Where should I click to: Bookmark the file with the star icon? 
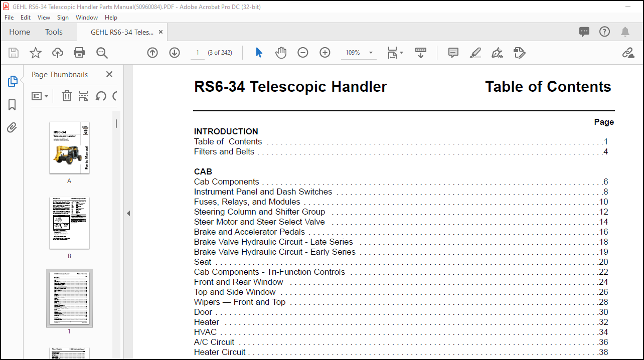coord(36,53)
